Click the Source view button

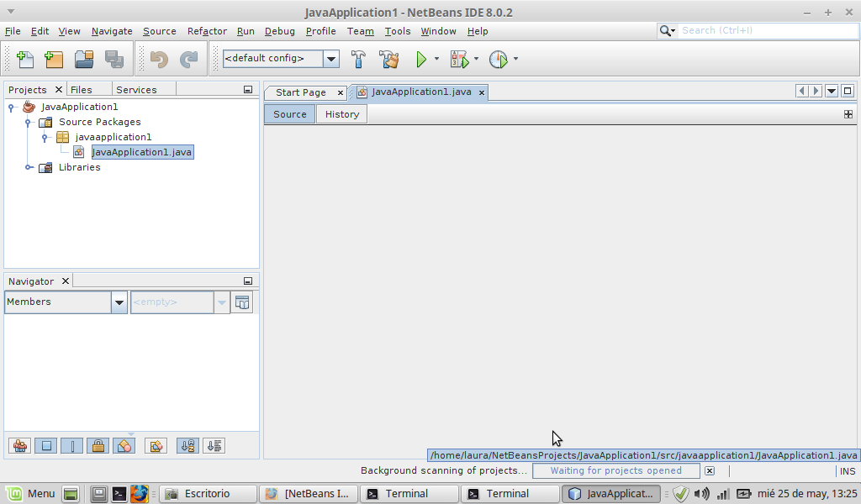coord(289,114)
